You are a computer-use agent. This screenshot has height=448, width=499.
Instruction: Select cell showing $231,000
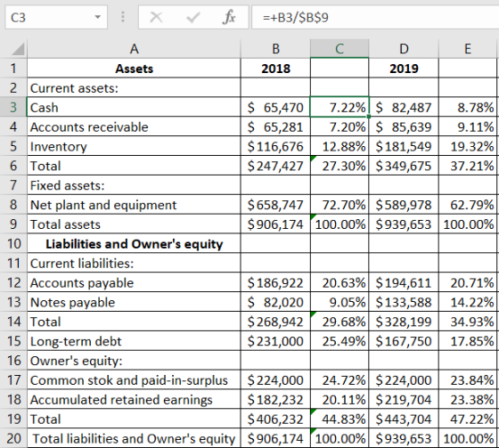275,341
